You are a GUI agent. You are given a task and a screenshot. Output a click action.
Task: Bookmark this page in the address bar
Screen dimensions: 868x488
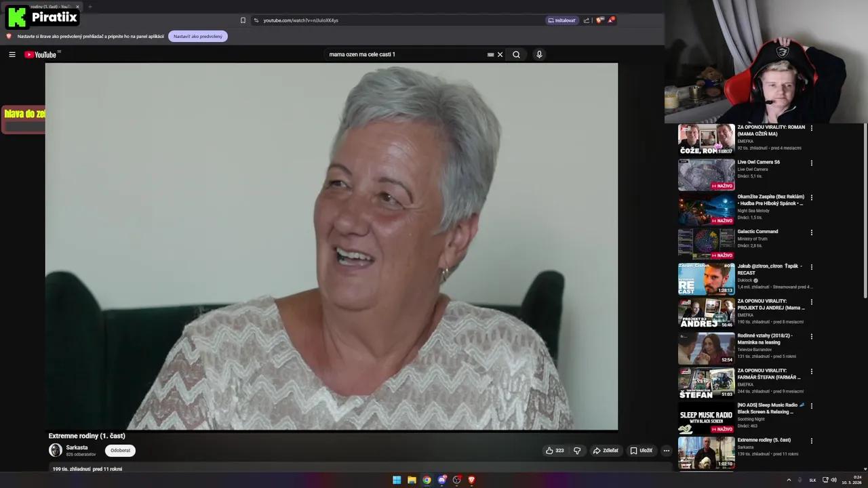coord(243,20)
